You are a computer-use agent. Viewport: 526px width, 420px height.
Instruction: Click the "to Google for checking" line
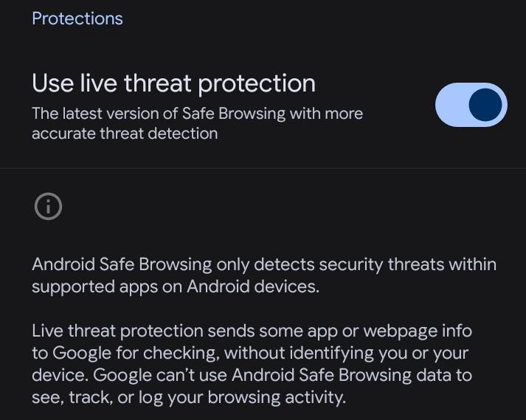tap(250, 353)
